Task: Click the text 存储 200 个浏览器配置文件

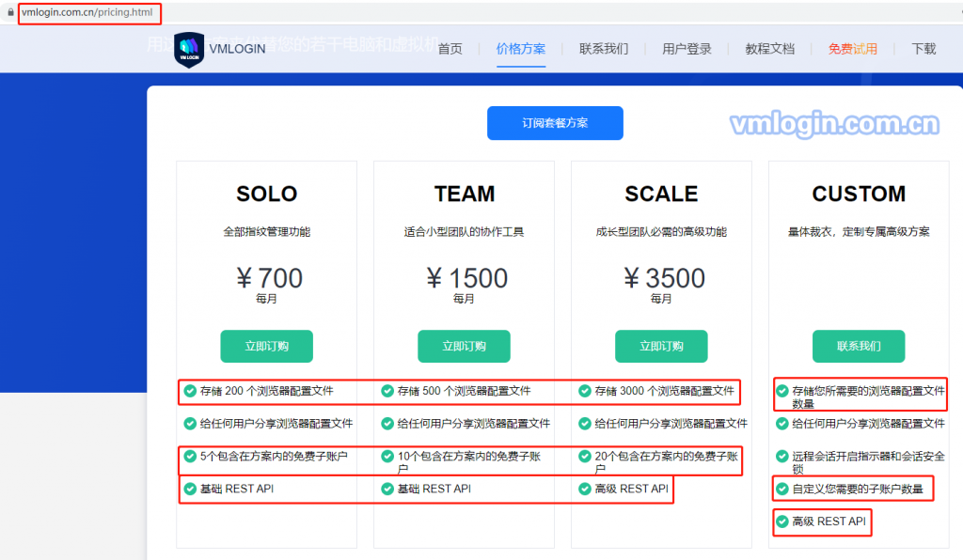Action: click(x=266, y=391)
